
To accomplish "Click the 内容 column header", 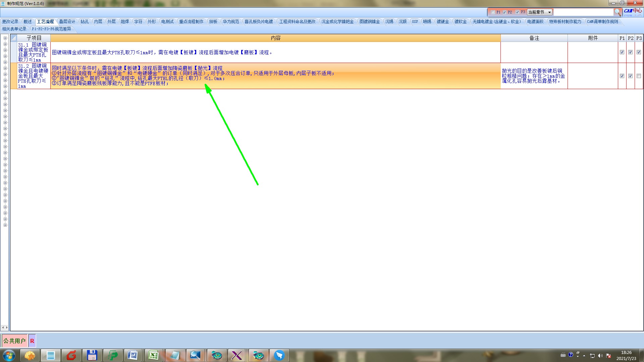I will tap(275, 38).
